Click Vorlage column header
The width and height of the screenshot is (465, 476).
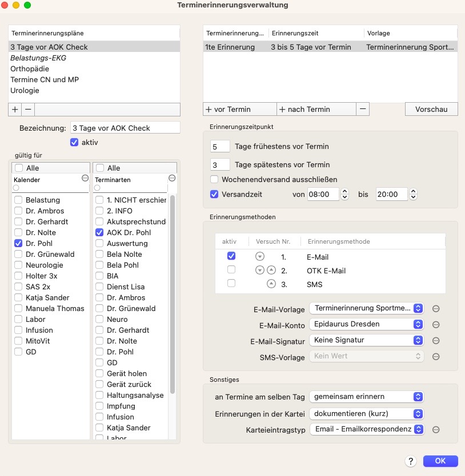[x=411, y=33]
